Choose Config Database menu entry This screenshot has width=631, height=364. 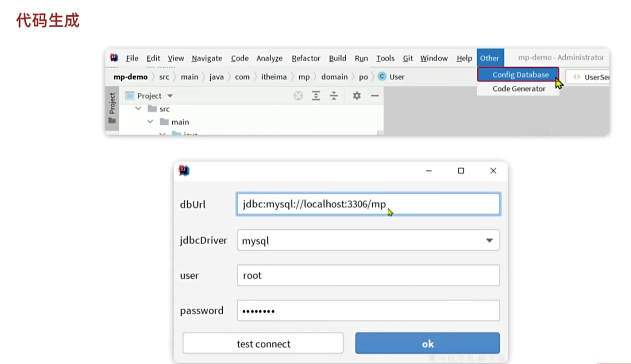point(518,75)
